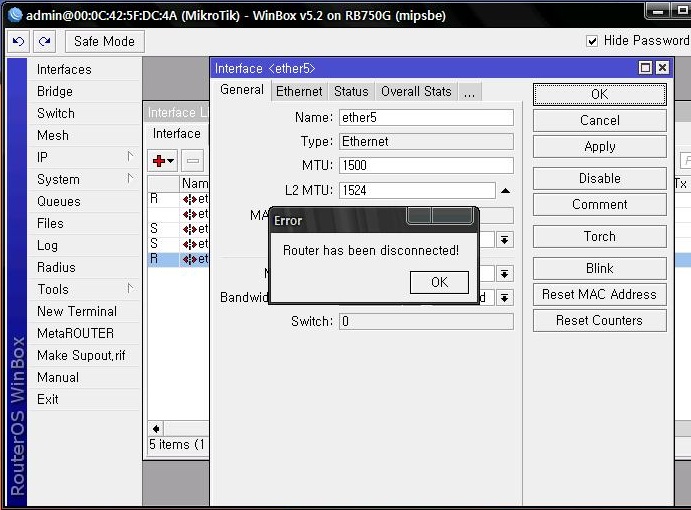Switch to the Ethernet tab
The width and height of the screenshot is (691, 510).
click(299, 91)
